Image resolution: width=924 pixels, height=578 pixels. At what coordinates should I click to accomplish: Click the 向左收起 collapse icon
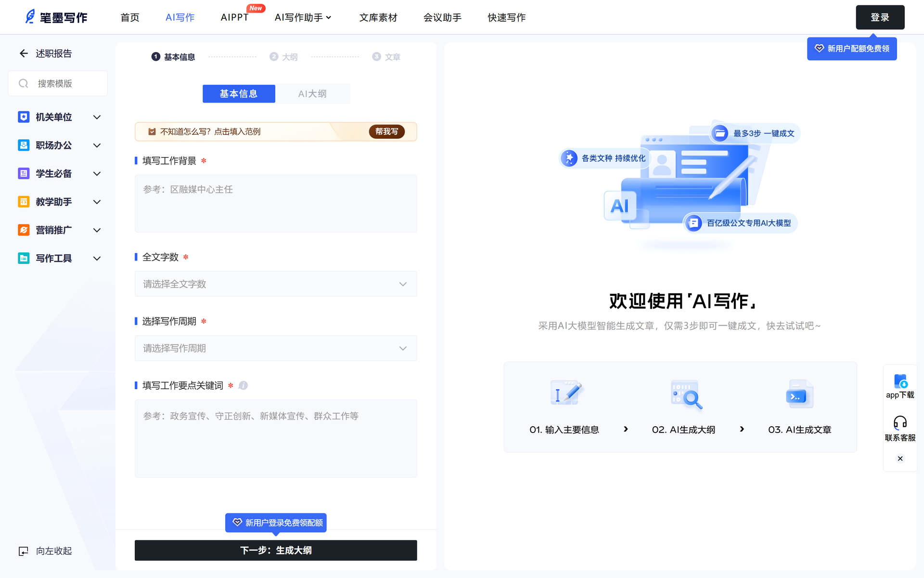(24, 551)
